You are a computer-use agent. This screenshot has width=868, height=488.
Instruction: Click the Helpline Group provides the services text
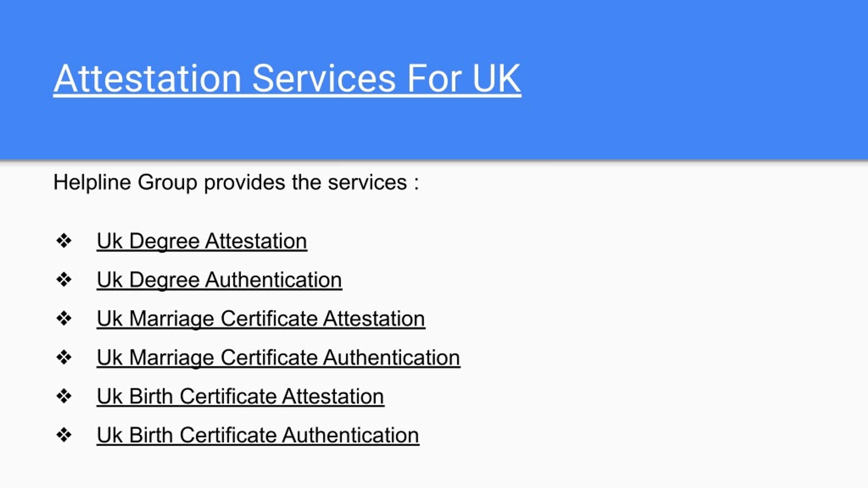pyautogui.click(x=236, y=183)
